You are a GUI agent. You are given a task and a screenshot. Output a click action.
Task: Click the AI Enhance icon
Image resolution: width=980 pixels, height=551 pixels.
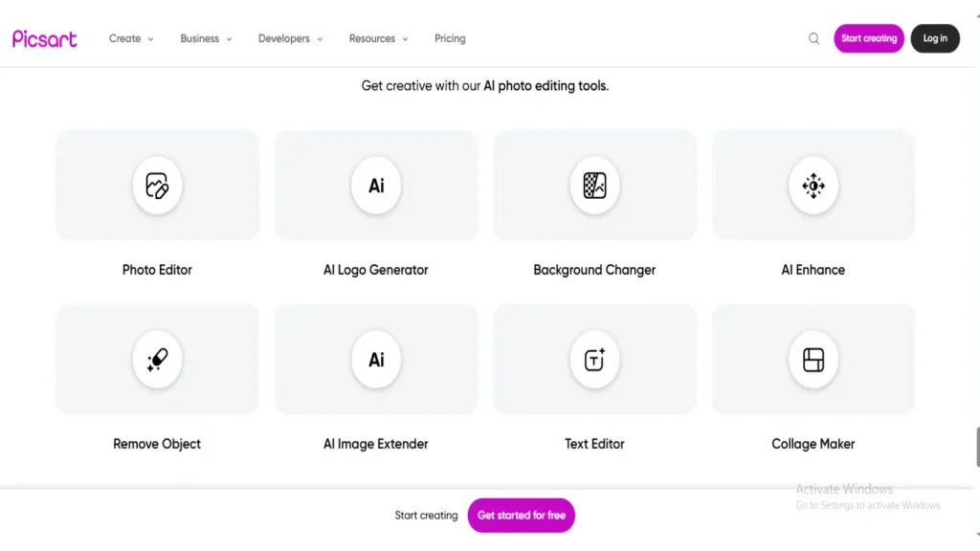813,186
